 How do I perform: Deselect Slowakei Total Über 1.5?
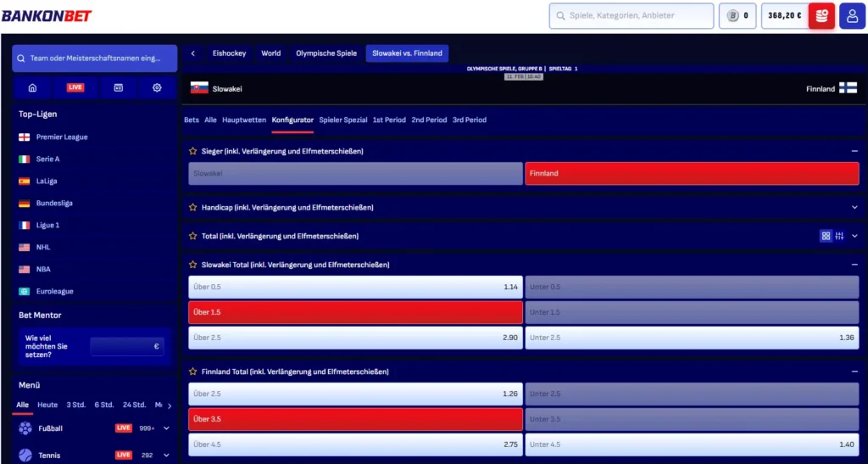355,312
